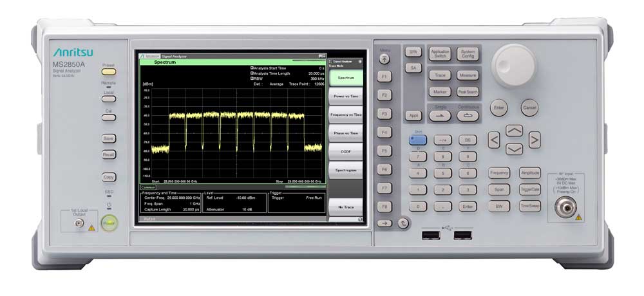
Task: Push the Local button
Action: (x=109, y=99)
